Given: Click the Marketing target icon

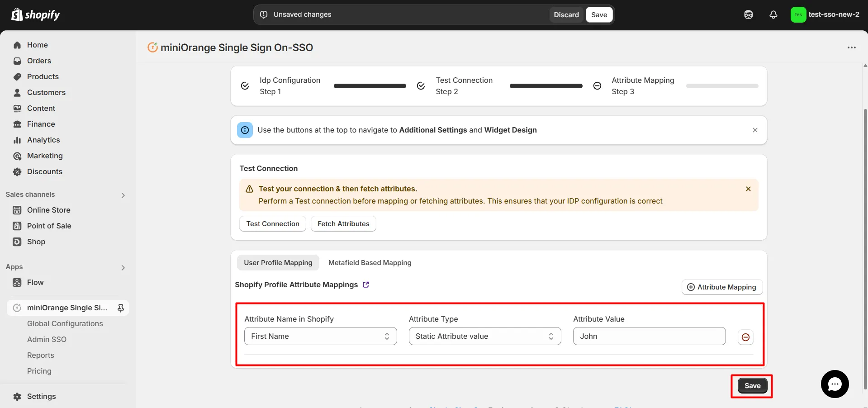Looking at the screenshot, I should click(17, 156).
